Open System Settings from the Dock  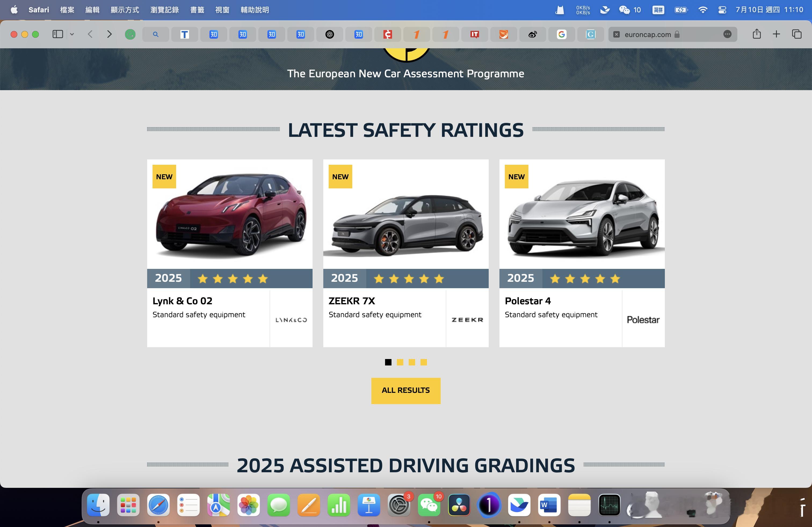(398, 505)
